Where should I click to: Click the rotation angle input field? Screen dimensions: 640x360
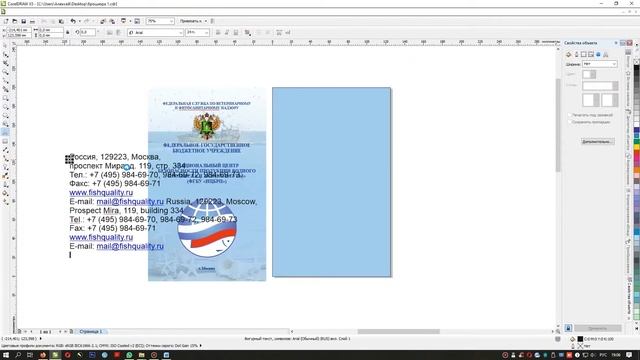click(88, 32)
